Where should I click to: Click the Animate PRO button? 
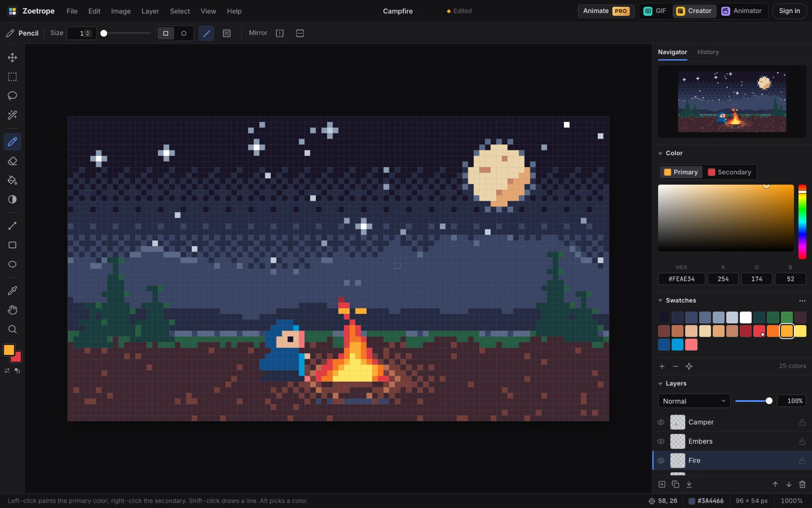606,11
